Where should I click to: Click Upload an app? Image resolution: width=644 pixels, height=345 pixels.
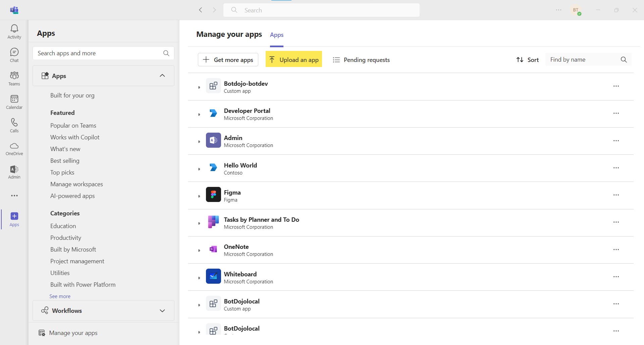point(294,60)
